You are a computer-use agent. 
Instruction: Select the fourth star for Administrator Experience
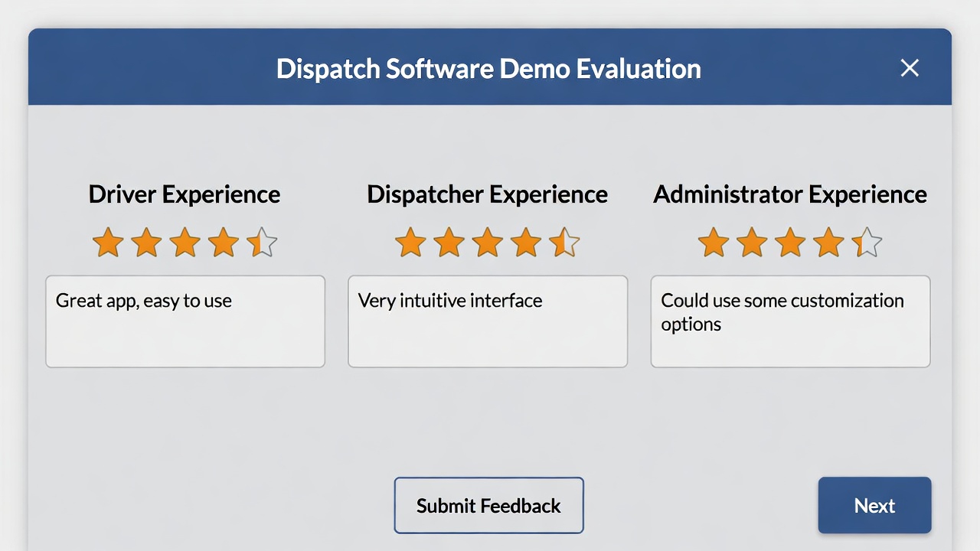[x=828, y=243]
